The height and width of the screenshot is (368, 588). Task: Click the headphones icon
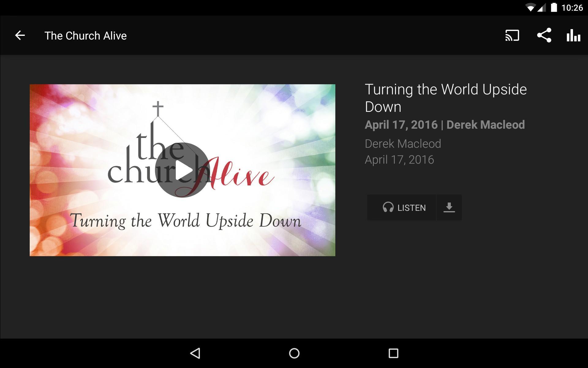click(388, 207)
